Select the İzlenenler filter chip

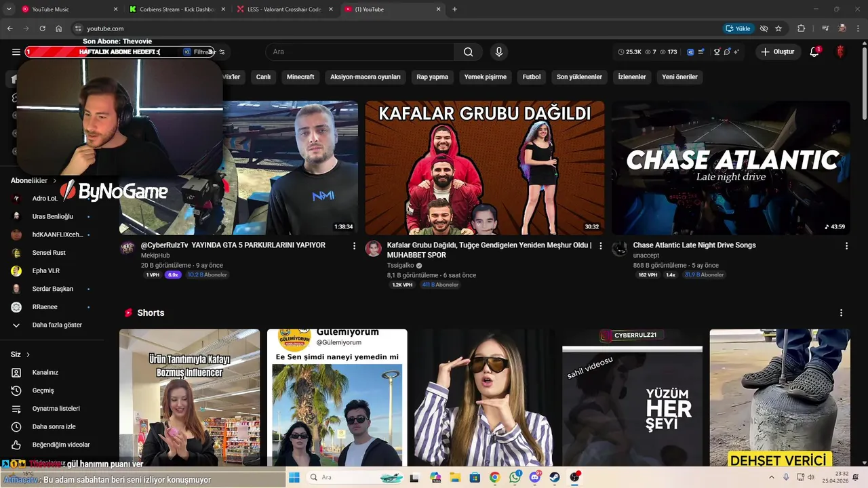(632, 77)
